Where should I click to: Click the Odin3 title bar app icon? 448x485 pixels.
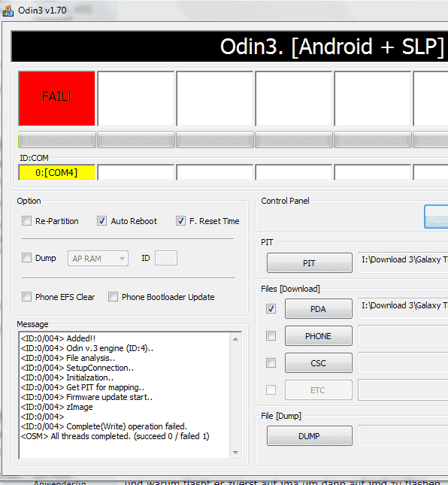(8, 11)
